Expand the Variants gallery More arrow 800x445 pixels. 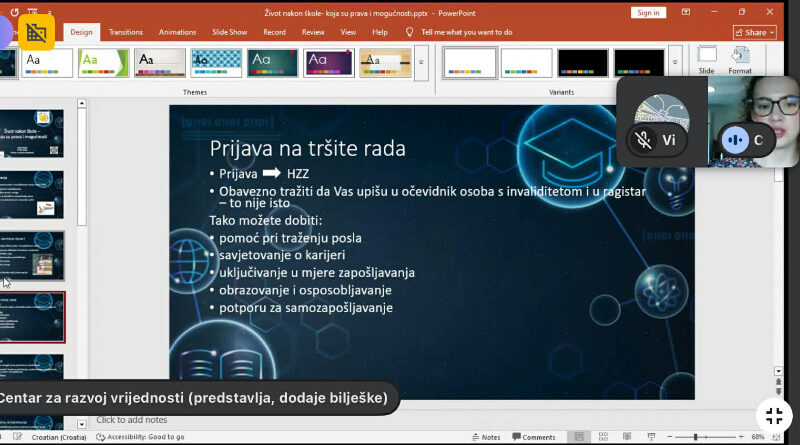pos(674,63)
